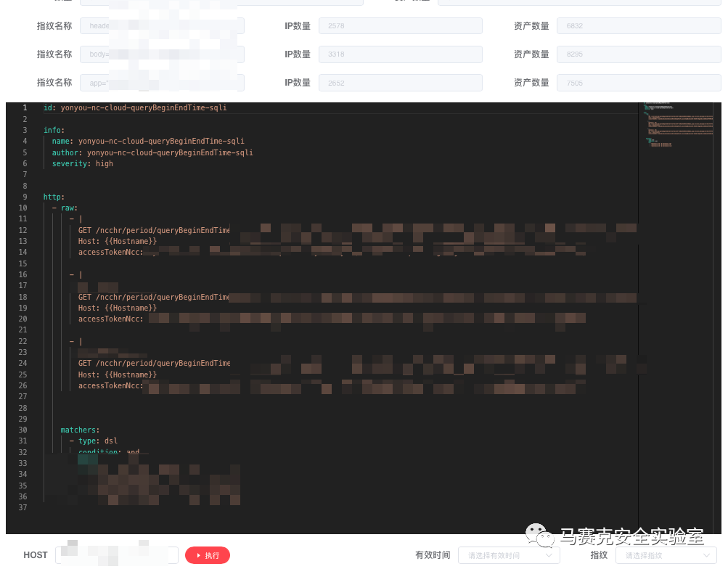Click the HOST input field
Viewport: 728px width, 569px height.
117,555
